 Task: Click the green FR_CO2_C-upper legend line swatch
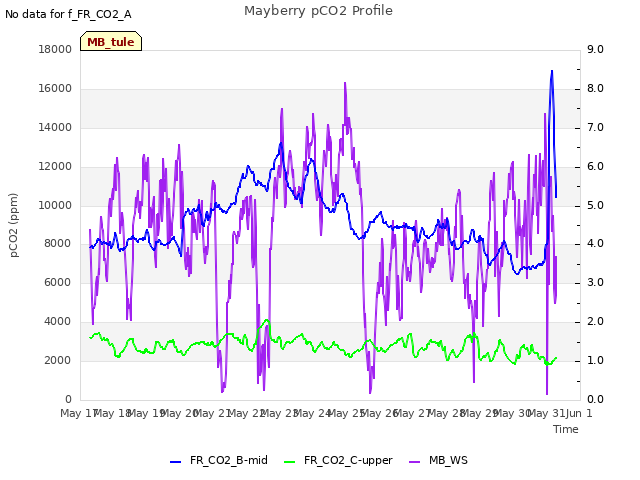(x=289, y=462)
